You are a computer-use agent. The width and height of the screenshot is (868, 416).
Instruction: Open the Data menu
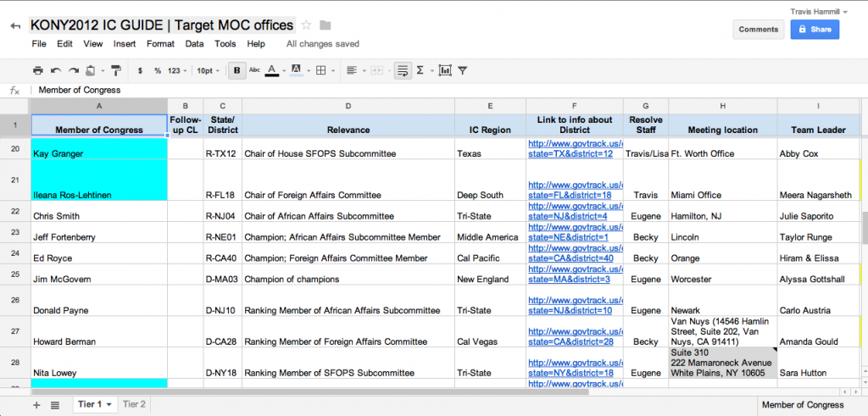pos(194,44)
